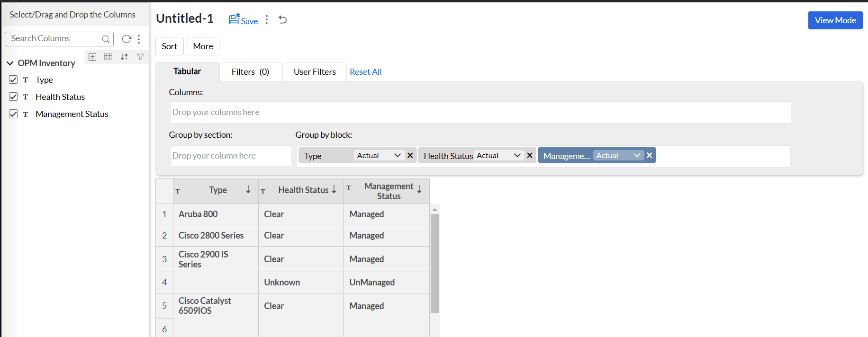Click the Save report icon

235,19
